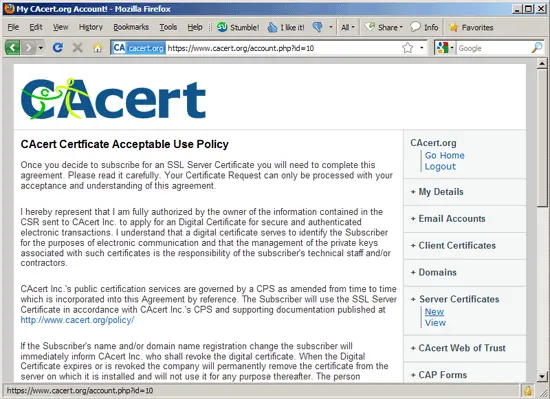550x399 pixels.
Task: Click the status bar URL text
Action: tap(80, 391)
